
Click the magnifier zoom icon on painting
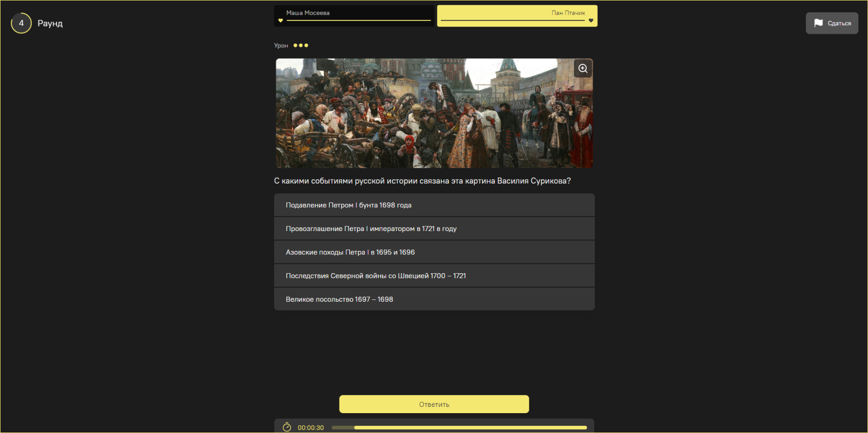coord(583,69)
